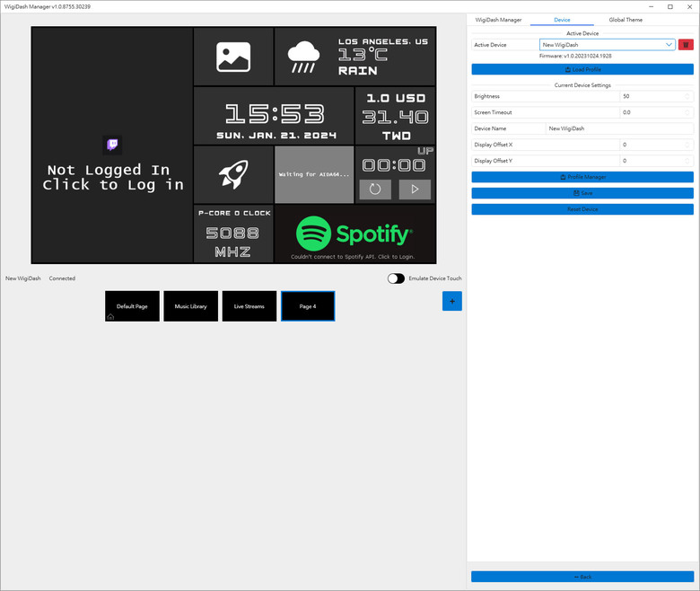
Task: Select the Page 4 thumbnail
Action: [x=308, y=306]
